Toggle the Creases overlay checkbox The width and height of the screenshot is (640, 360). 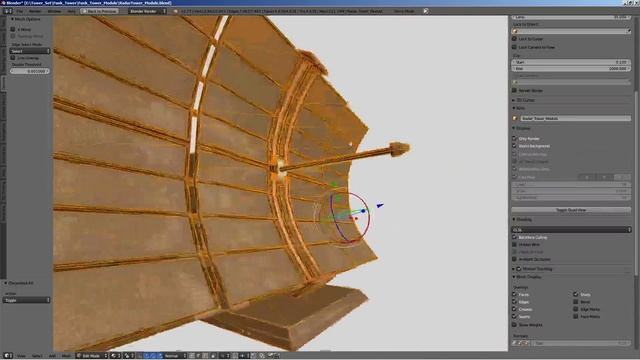tap(514, 309)
